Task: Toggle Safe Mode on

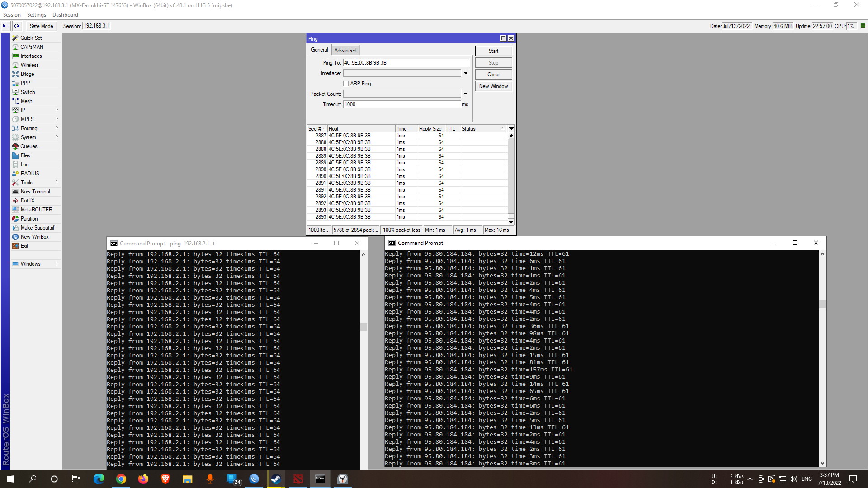Action: point(41,26)
